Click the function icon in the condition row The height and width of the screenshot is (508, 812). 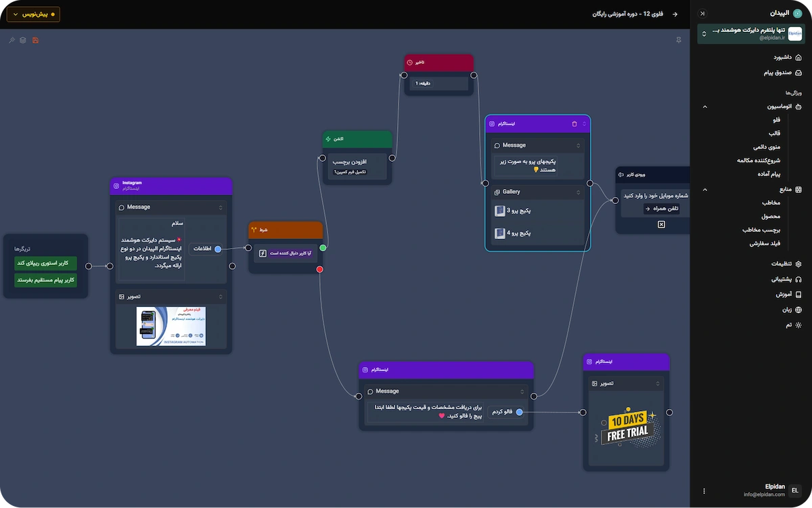coord(263,253)
